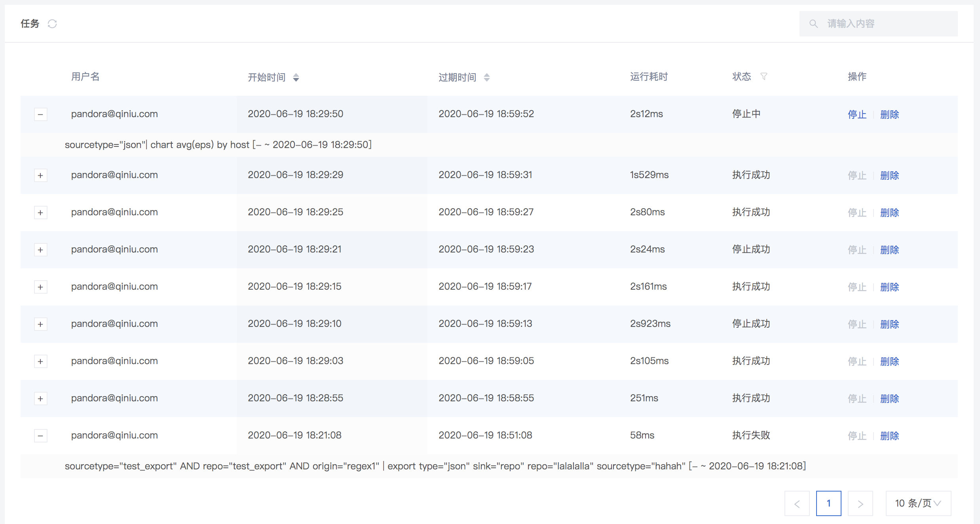
Task: Click the 2s161ms duration cell
Action: coord(648,287)
